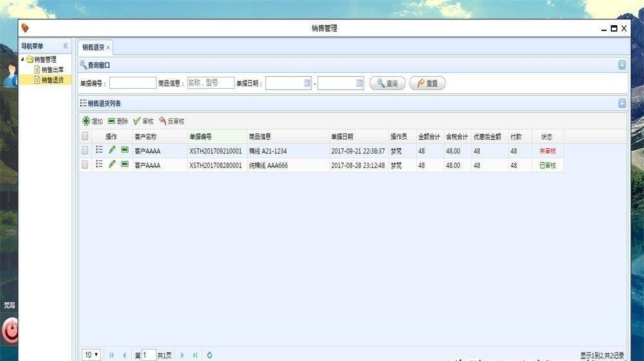644x361 pixels.
Task: Open the details list icon in first row
Action: (99, 150)
